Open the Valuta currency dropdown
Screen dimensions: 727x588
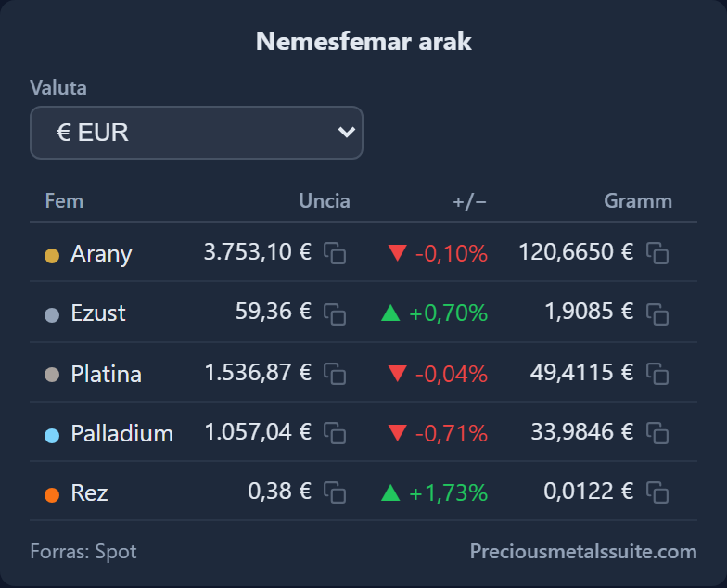pyautogui.click(x=197, y=133)
